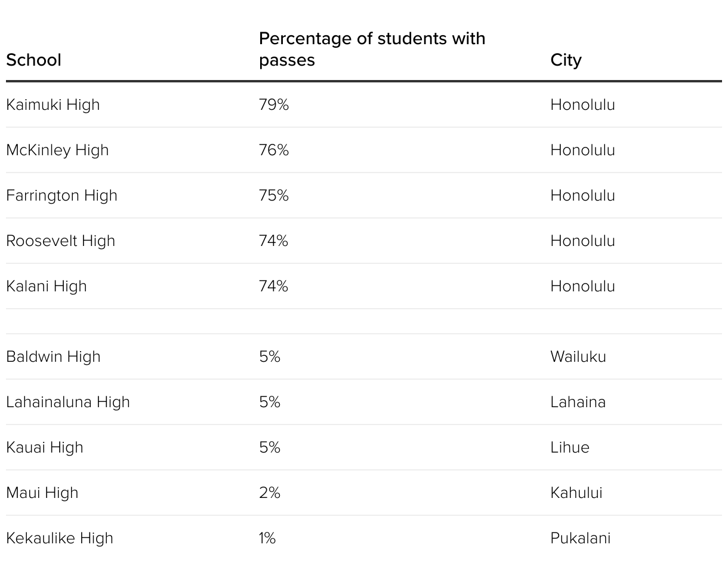Select the Baldwin High school cell
Viewport: 728px width, 566px height.
tap(53, 356)
